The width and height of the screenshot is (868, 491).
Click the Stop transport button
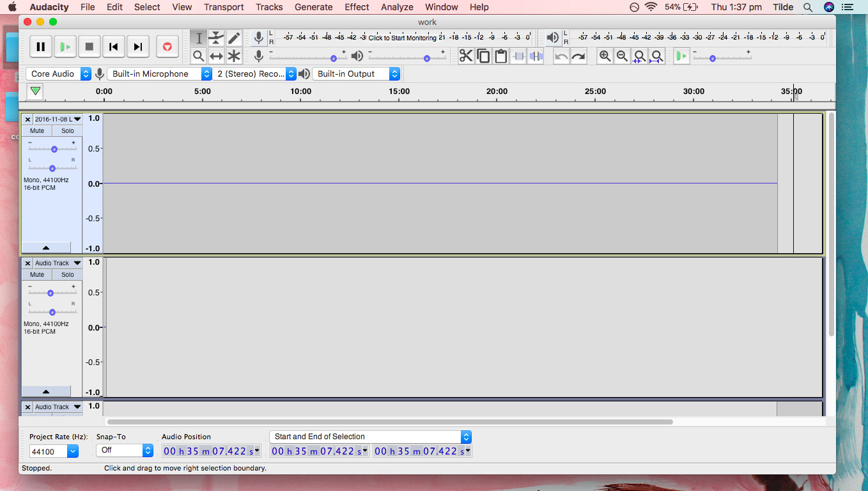(x=89, y=47)
